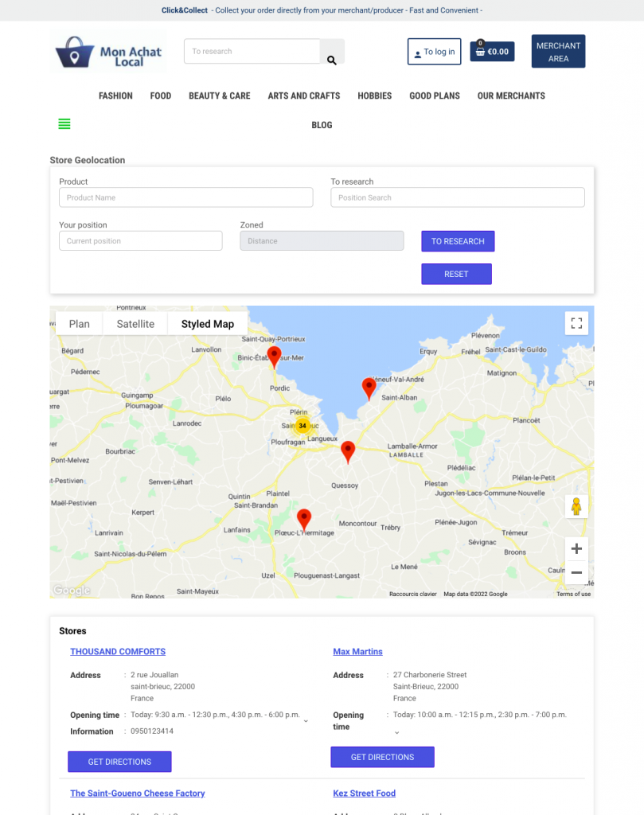Screen dimensions: 644x815
Task: Open the Max Martins store link
Action: coord(357,651)
